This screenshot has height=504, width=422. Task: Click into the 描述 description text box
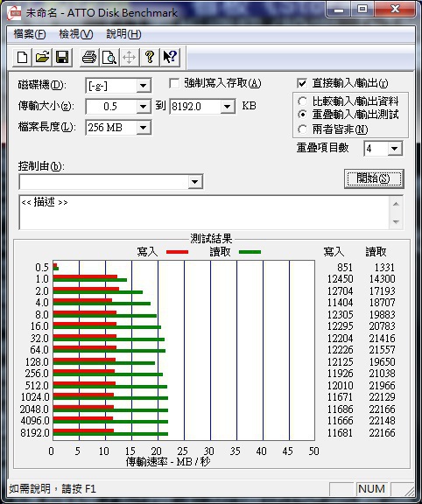[204, 213]
